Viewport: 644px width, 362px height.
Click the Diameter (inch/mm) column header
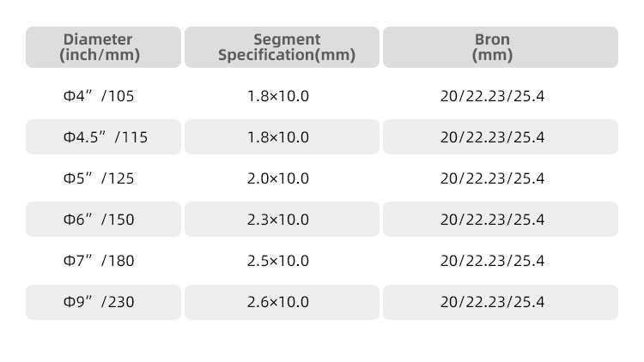pos(103,47)
